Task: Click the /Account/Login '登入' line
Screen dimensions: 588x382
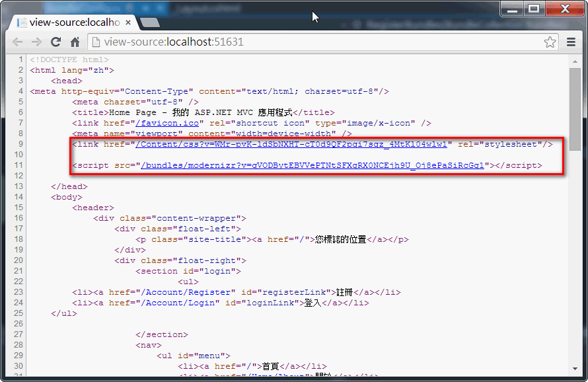Action: point(221,303)
